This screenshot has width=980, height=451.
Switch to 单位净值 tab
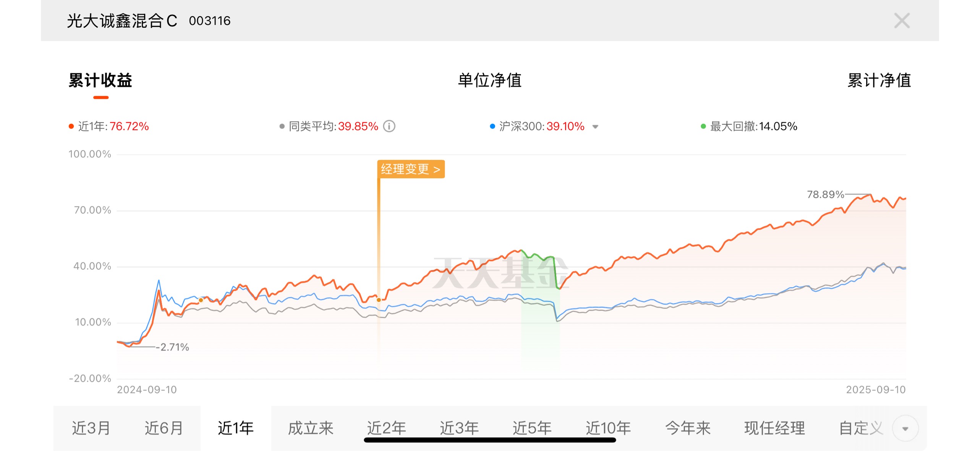(490, 80)
